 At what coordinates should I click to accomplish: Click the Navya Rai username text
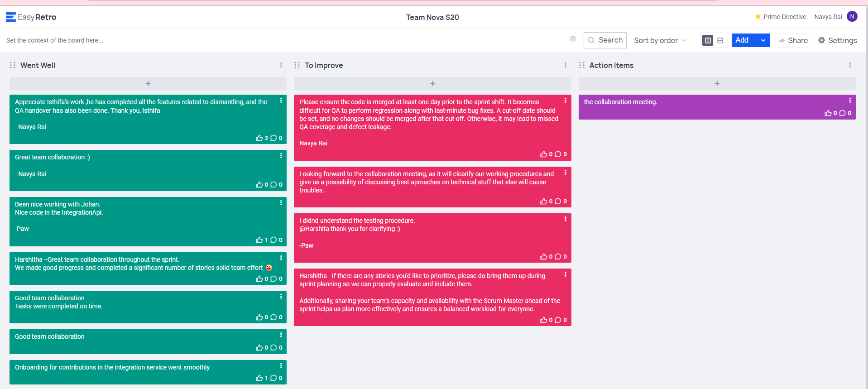tap(828, 17)
